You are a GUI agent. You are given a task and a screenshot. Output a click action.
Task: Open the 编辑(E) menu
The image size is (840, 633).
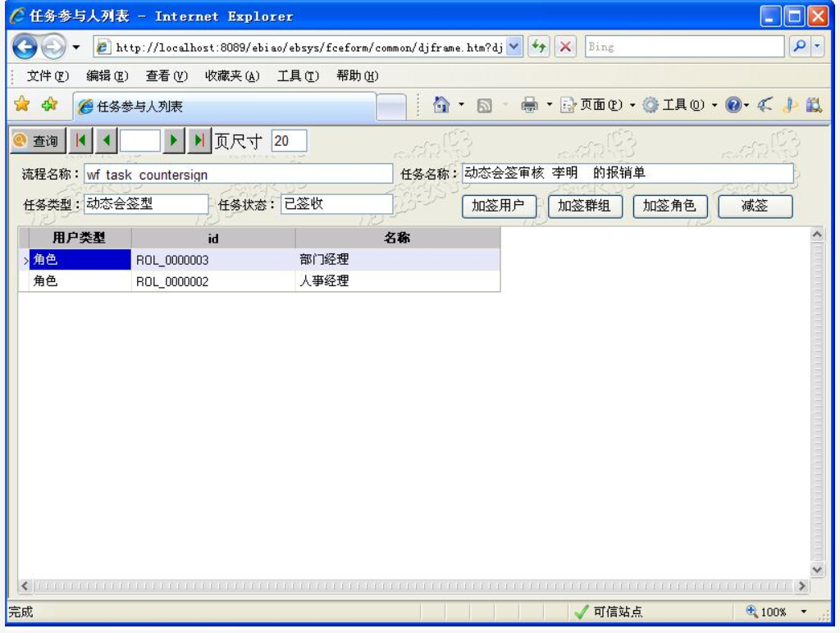point(107,76)
